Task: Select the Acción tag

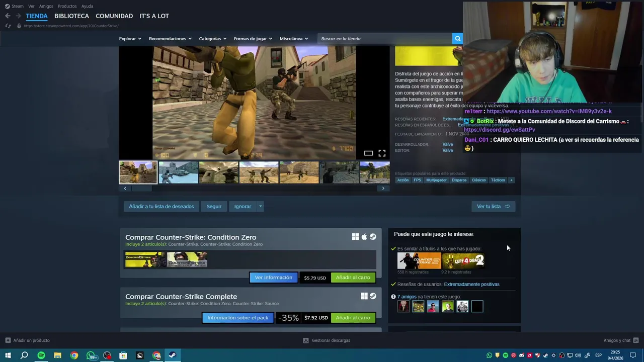Action: (403, 180)
